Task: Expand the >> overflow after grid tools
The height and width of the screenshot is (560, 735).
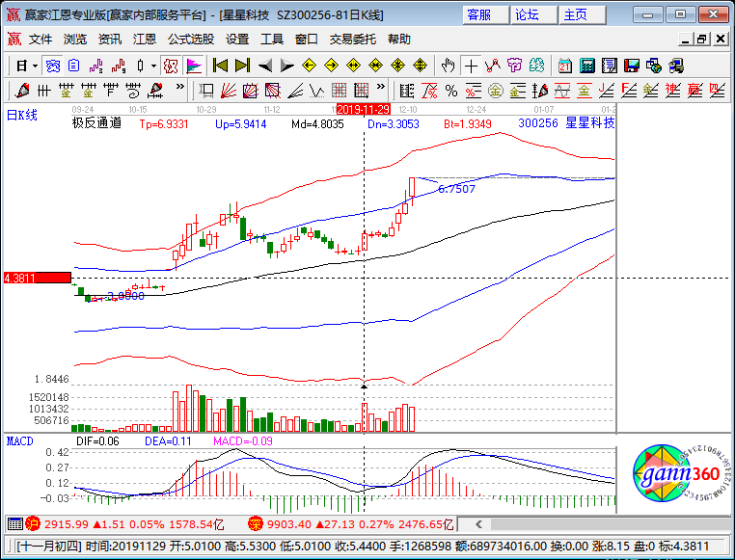Action: click(381, 87)
